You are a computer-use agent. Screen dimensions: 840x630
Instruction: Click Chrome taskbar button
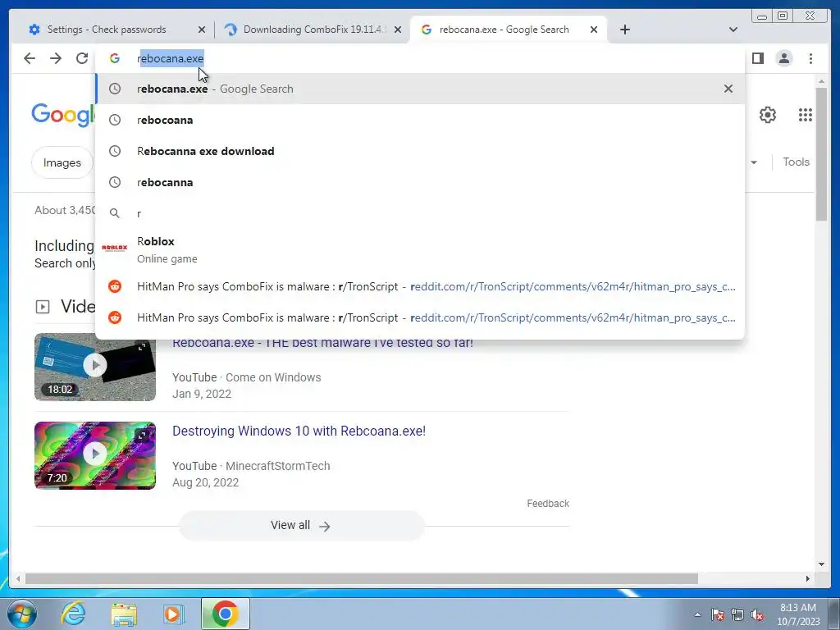225,614
